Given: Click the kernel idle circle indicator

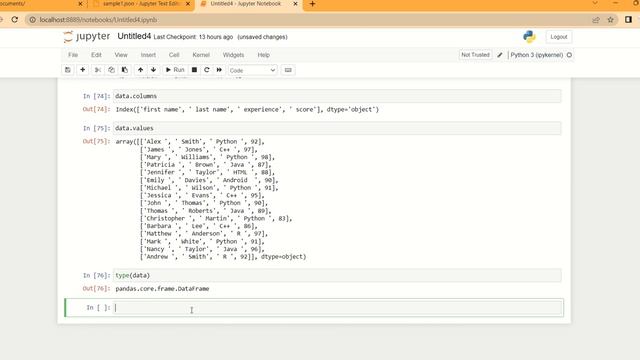Looking at the screenshot, I should (569, 55).
